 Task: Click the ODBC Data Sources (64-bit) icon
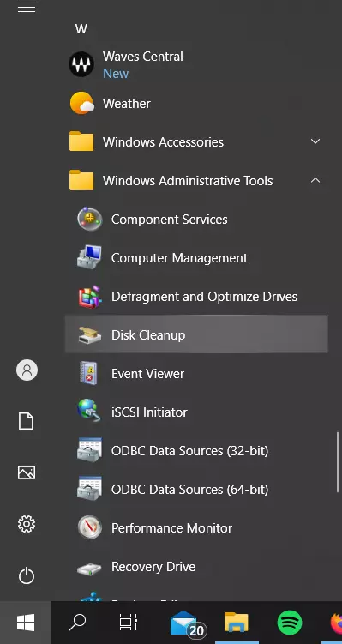point(89,489)
